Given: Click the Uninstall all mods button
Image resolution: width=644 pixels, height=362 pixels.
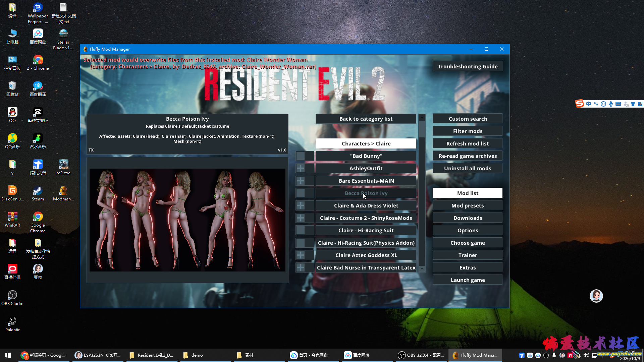Looking at the screenshot, I should click(x=468, y=168).
